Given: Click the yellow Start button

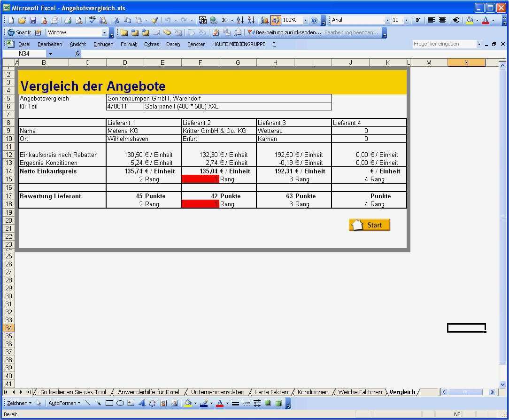Looking at the screenshot, I should pyautogui.click(x=370, y=225).
